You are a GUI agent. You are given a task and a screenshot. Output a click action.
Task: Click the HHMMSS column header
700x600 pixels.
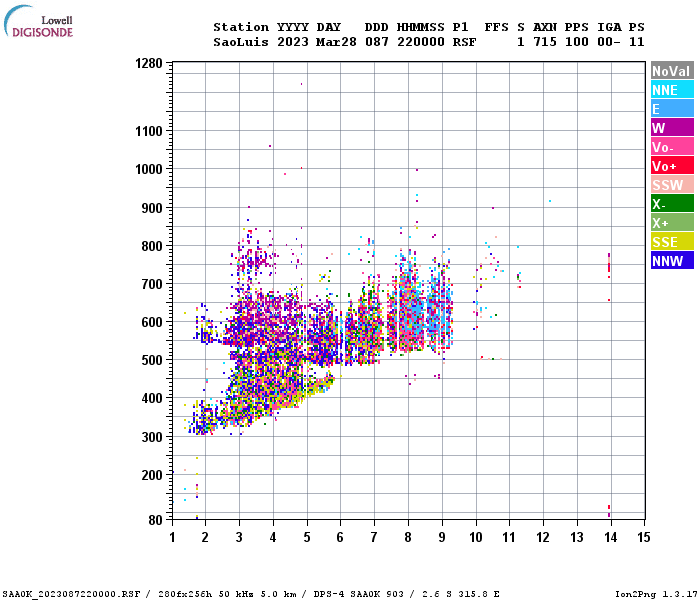click(421, 27)
